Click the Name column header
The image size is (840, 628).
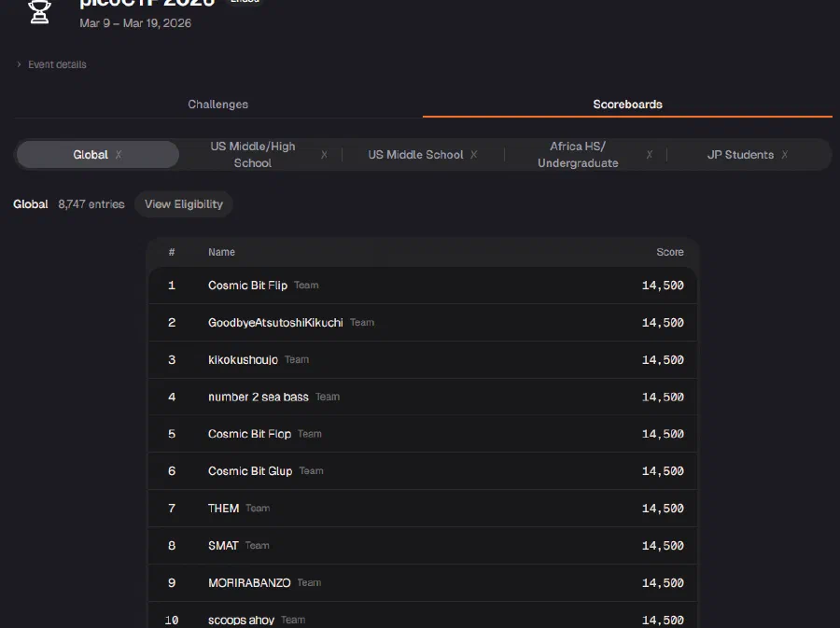click(221, 252)
